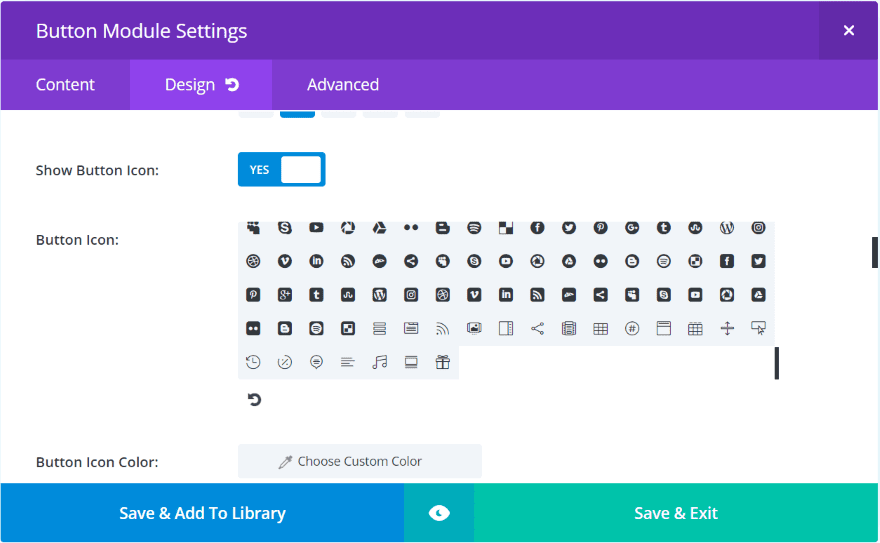Choose the text alignment lines icon
The width and height of the screenshot is (880, 543).
point(348,362)
